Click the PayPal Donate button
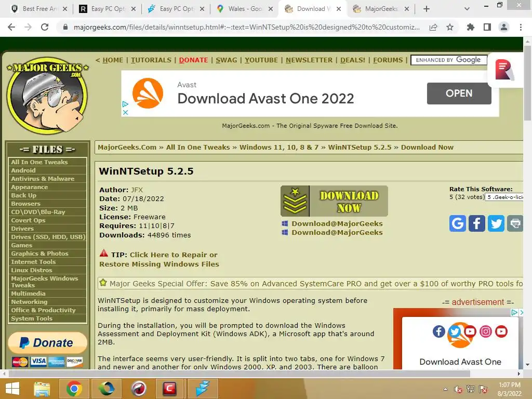This screenshot has height=399, width=532. pos(47,343)
